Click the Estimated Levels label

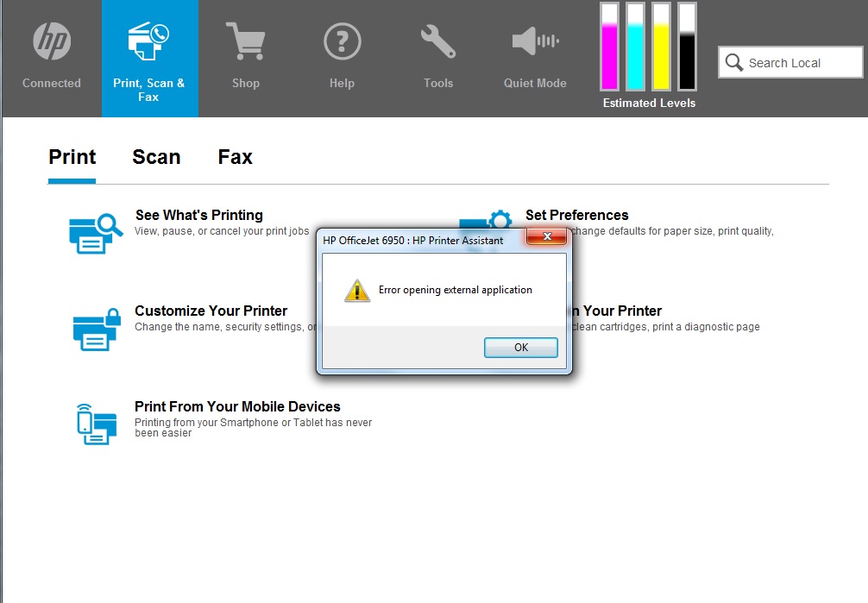point(649,103)
